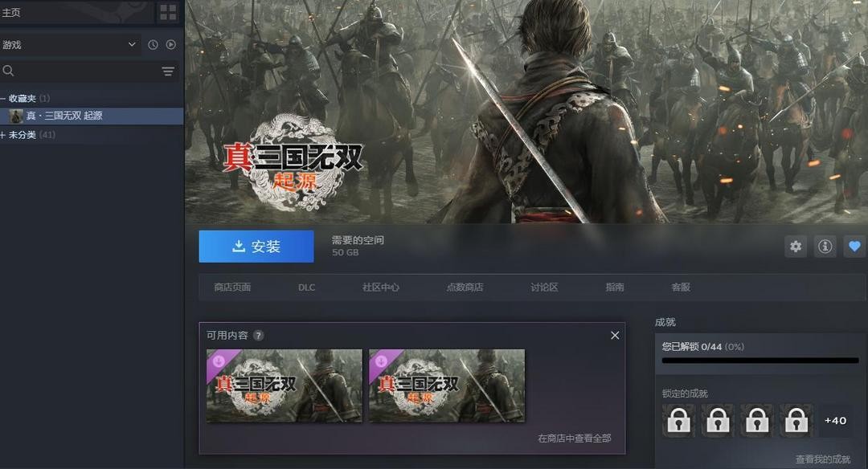868x469 pixels.
Task: Click the +40 locked achievements tile
Action: [835, 420]
